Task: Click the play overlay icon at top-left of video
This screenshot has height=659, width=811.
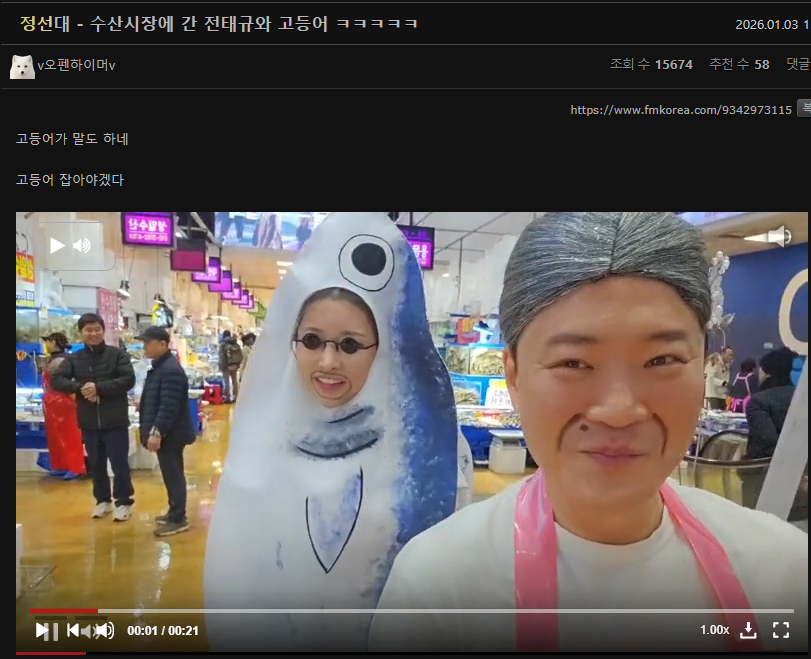Action: (x=57, y=245)
